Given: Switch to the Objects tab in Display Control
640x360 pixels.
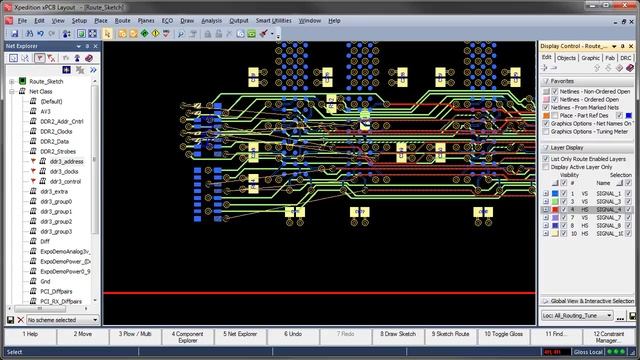Looking at the screenshot, I should pyautogui.click(x=566, y=58).
